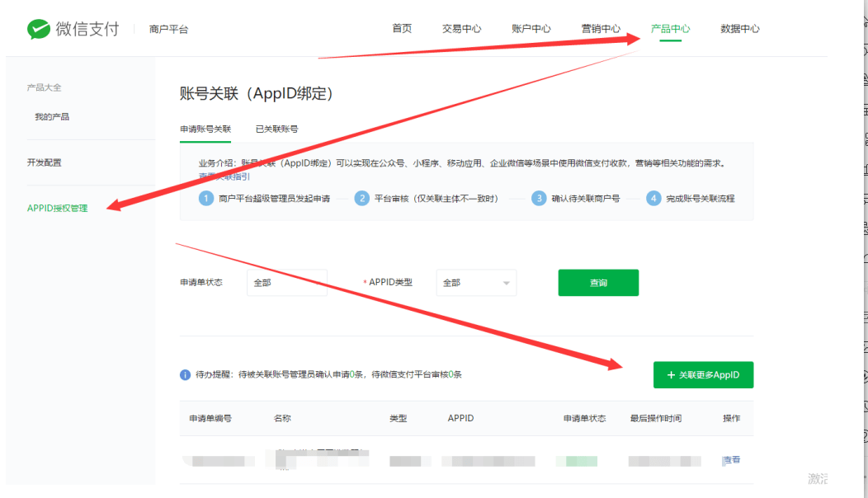Viewport: 868px width, 498px height.
Task: Click the 类型 column header
Action: 398,418
